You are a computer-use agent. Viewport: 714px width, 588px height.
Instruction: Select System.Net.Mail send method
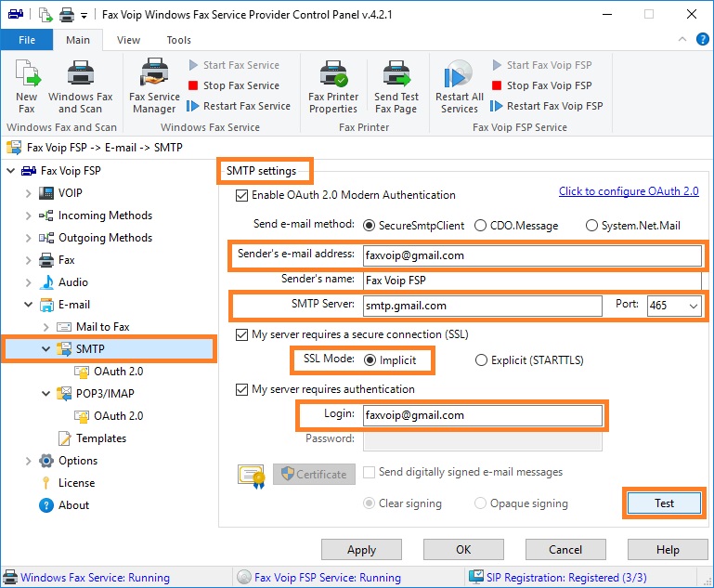[x=591, y=226]
